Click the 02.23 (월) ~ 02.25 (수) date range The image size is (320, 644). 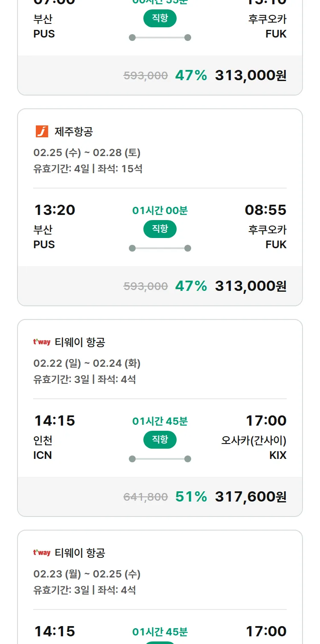[x=87, y=574]
